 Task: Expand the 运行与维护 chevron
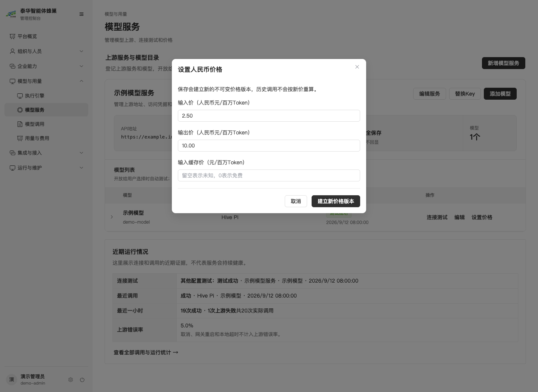click(81, 168)
